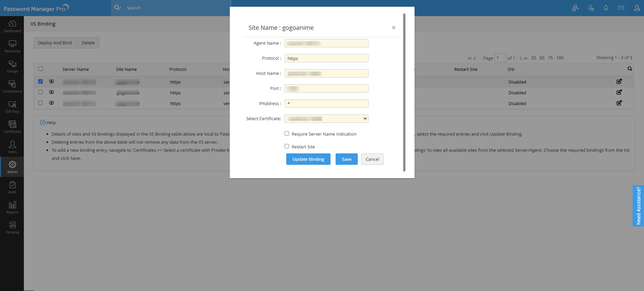Open the mail envelope icon in header
The width and height of the screenshot is (644, 291).
[621, 8]
